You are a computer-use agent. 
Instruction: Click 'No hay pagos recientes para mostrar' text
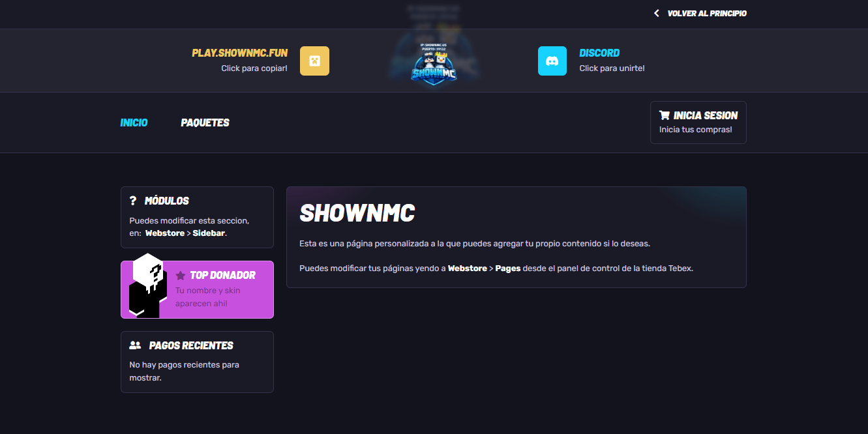coord(185,371)
